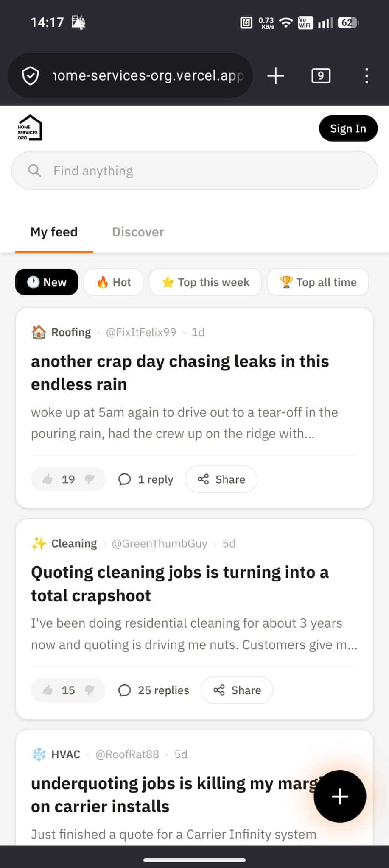
Task: Open the browser three-dot overflow menu
Action: [367, 76]
